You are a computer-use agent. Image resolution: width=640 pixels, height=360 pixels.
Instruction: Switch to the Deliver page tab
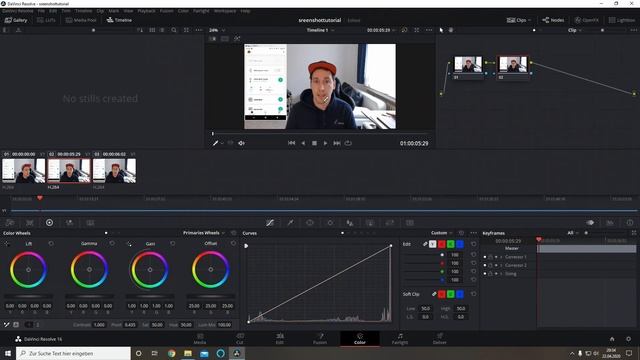click(440, 338)
